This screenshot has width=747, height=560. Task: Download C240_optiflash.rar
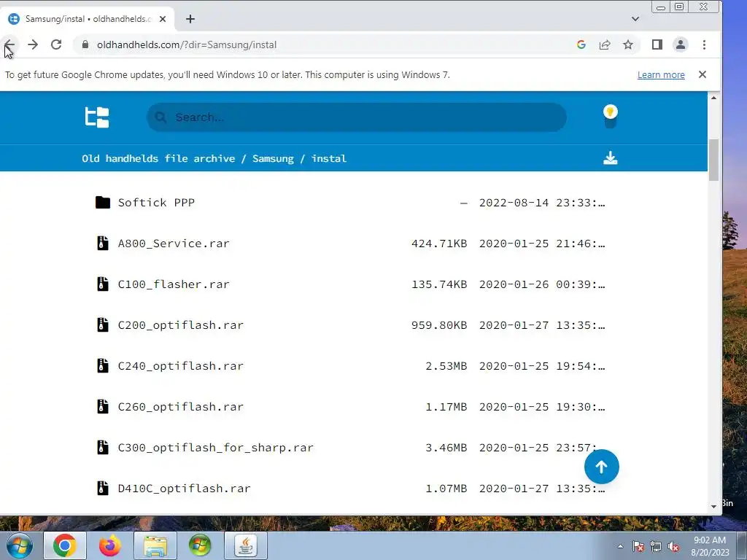tap(181, 366)
